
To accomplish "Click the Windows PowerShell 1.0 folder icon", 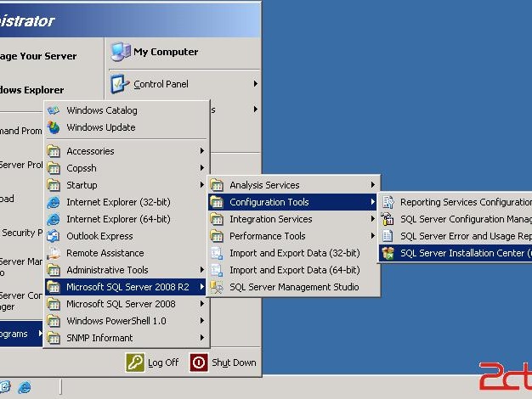I will [54, 321].
